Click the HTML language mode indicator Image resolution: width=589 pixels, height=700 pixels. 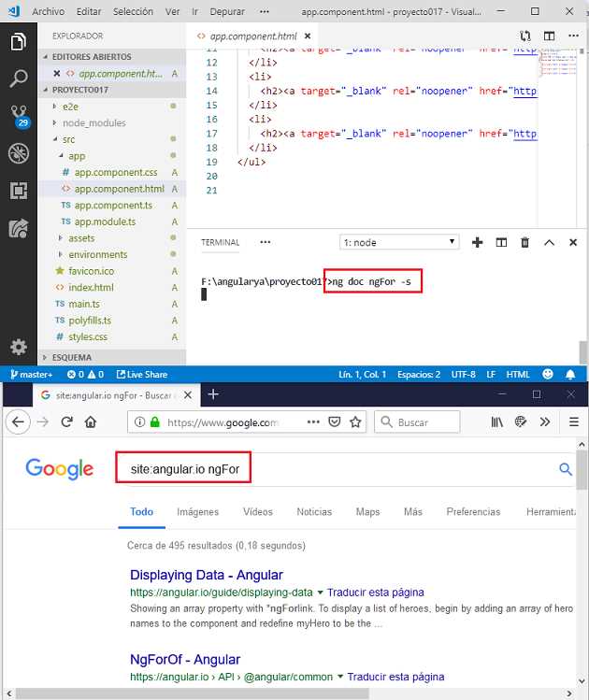coord(518,374)
